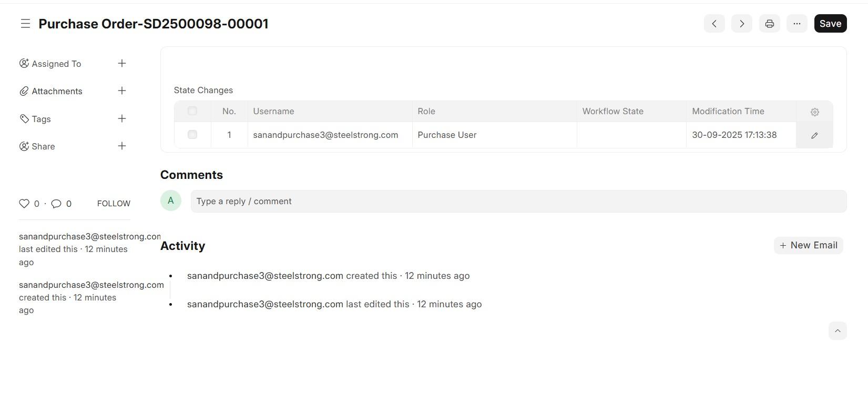The height and width of the screenshot is (412, 868).
Task: Add a tag with the plus icon
Action: point(122,119)
